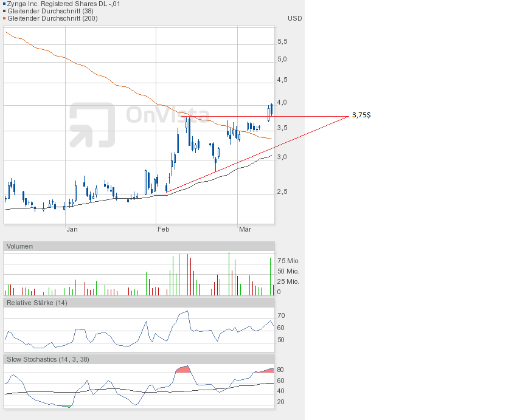Image resolution: width=517 pixels, height=420 pixels.
Task: Click the red overbought area in Slow Stochastics
Action: click(x=183, y=369)
